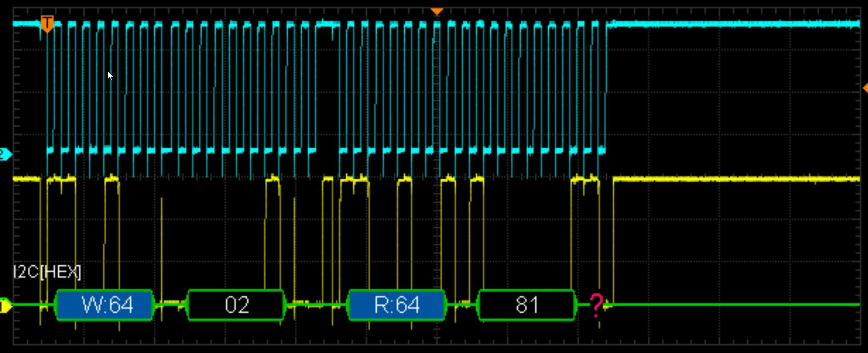
Task: Click the W:64 decoded address packet
Action: (x=105, y=305)
